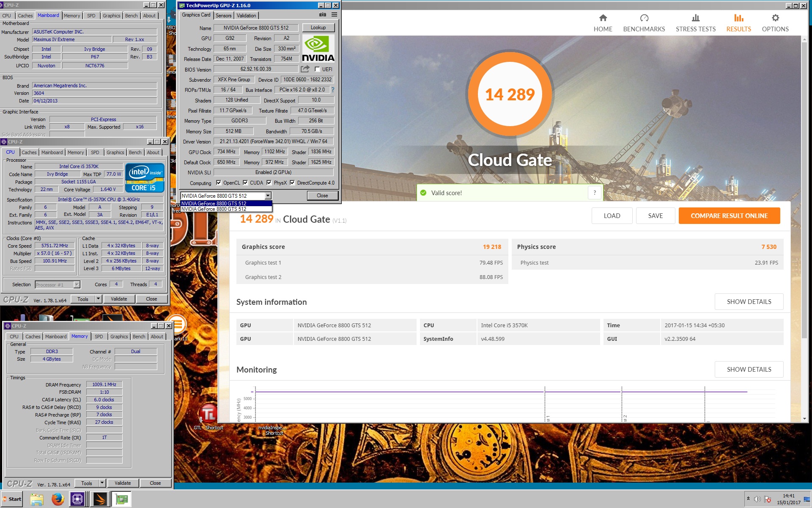Open the 3DMark HOME section icon

point(603,18)
